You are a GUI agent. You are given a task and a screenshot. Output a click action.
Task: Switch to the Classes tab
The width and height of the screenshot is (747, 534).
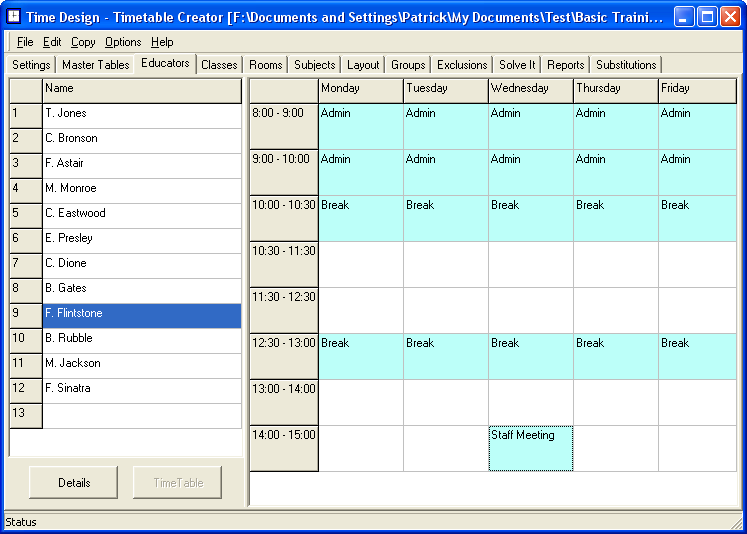click(219, 65)
